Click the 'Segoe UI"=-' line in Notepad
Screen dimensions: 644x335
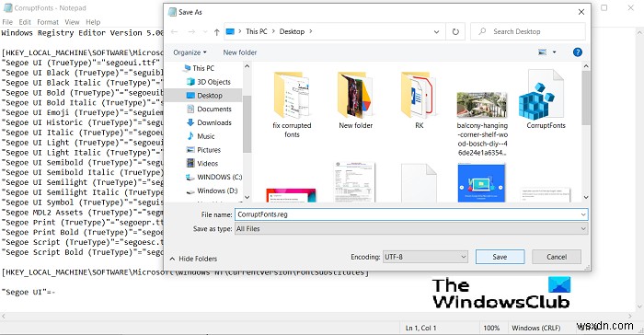click(x=29, y=293)
